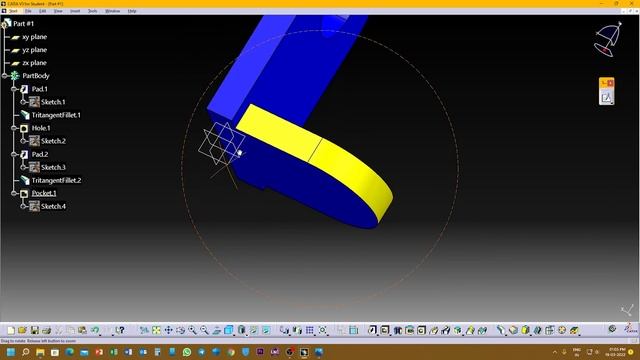Select the Pocket.1 feature

[44, 193]
